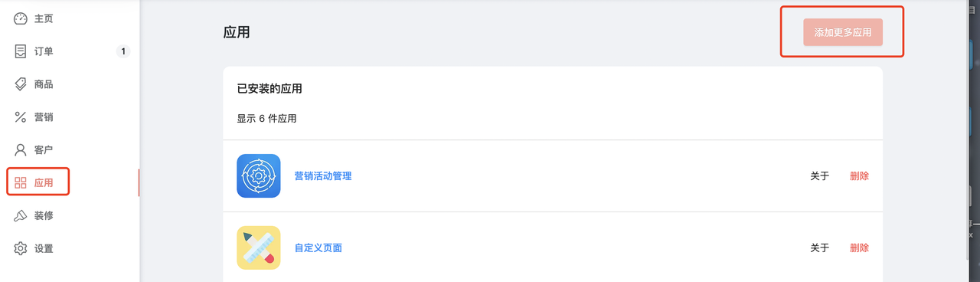The height and width of the screenshot is (282, 980).
Task: Click the 添加更多应用 button
Action: click(x=843, y=33)
